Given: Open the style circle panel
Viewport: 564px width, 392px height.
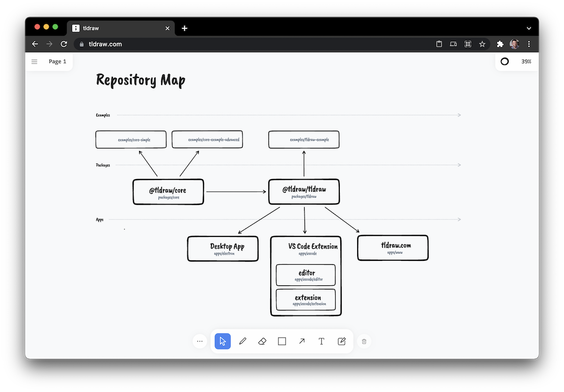Looking at the screenshot, I should tap(505, 62).
